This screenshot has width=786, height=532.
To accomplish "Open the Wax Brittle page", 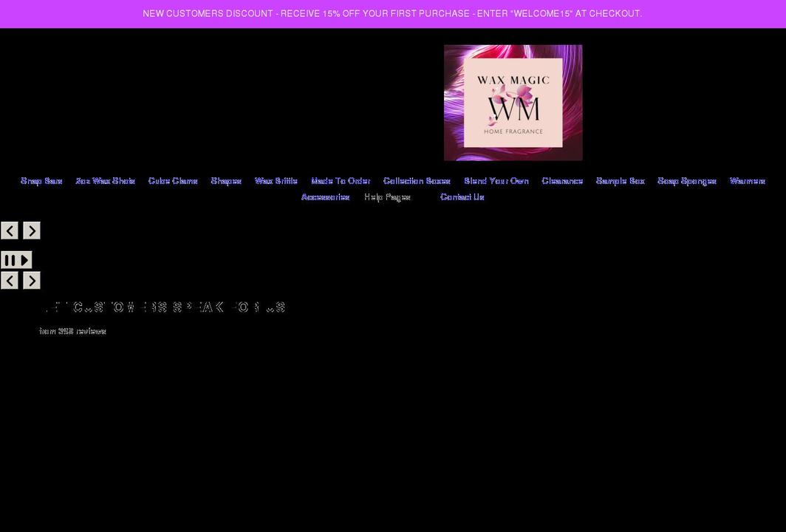I will (x=276, y=180).
